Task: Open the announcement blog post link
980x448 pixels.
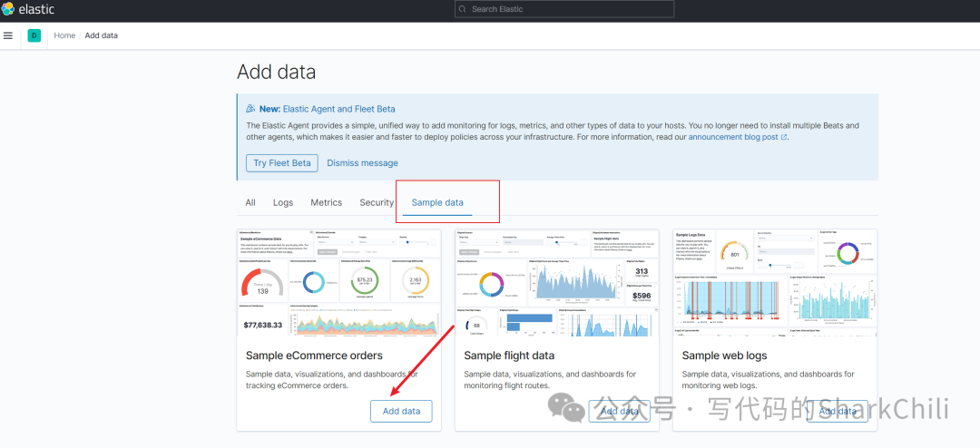Action: (x=738, y=136)
